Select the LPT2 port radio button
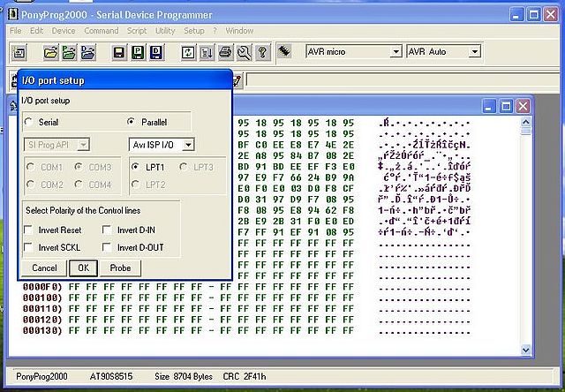This screenshot has height=392, width=565. tap(135, 185)
